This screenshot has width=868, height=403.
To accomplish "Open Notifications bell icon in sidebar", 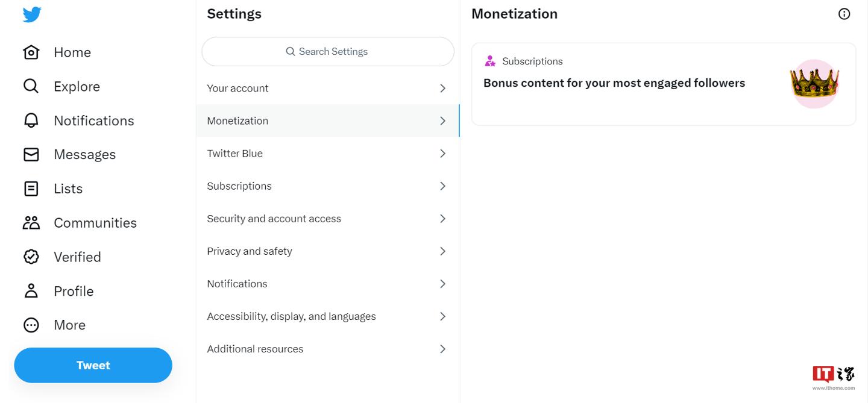I will pos(31,120).
